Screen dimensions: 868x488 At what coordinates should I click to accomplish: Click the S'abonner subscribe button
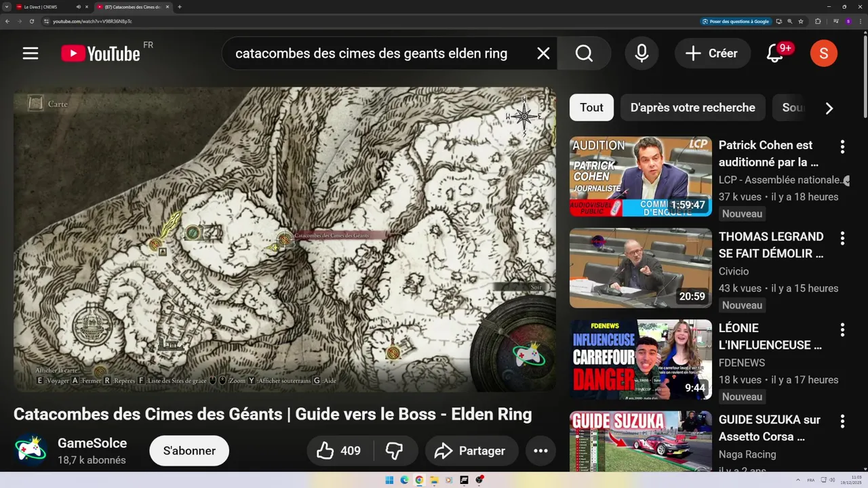(189, 451)
